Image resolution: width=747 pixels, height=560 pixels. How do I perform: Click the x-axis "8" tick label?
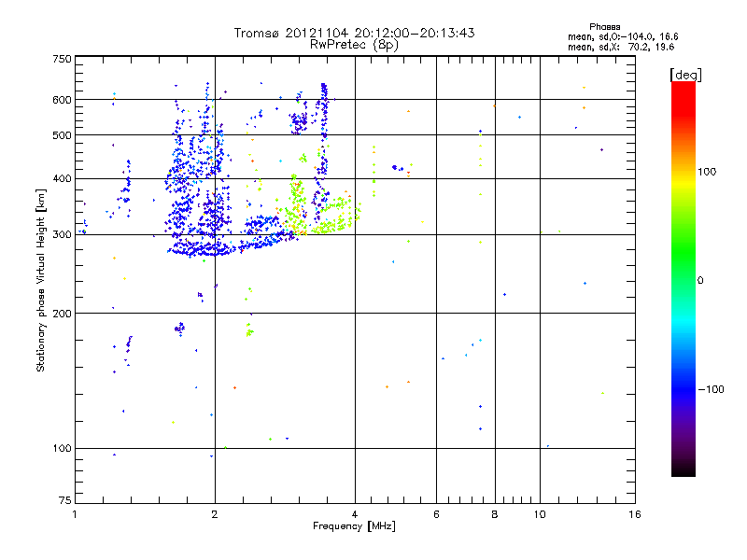[495, 514]
